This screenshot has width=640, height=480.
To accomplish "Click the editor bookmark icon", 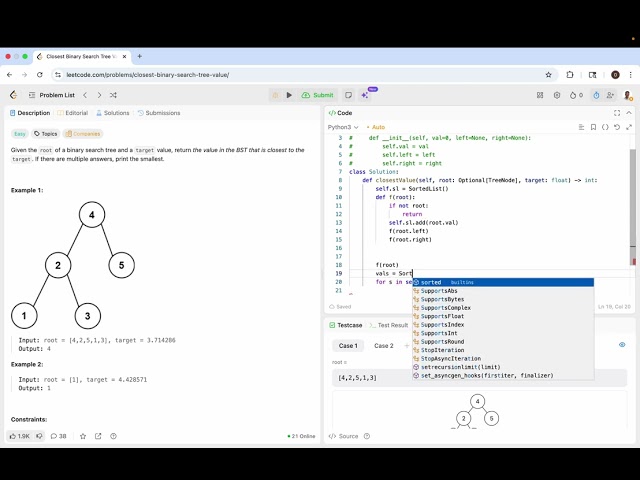I will (593, 127).
